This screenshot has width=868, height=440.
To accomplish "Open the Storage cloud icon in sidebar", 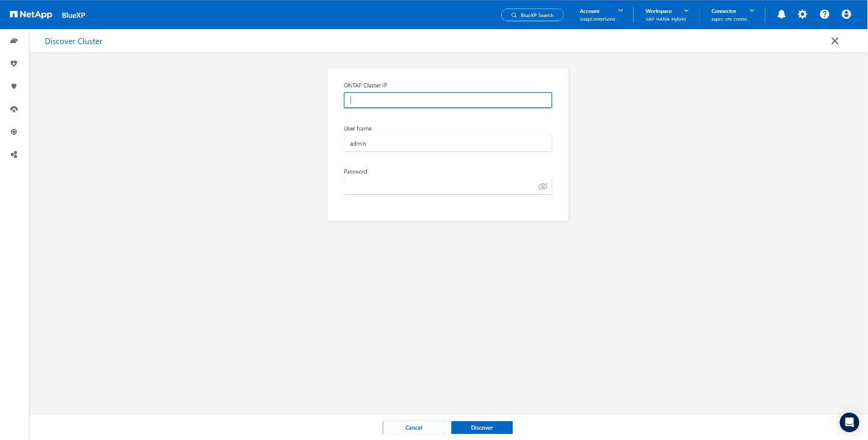I will pyautogui.click(x=14, y=41).
